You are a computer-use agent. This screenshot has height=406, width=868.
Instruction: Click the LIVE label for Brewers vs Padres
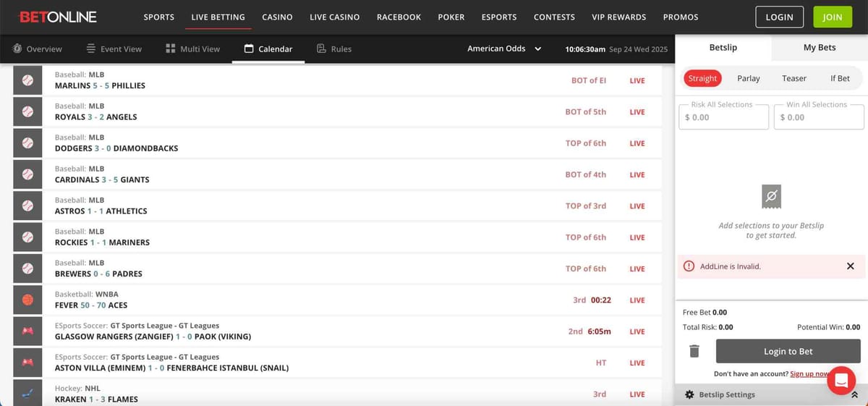[x=637, y=268]
